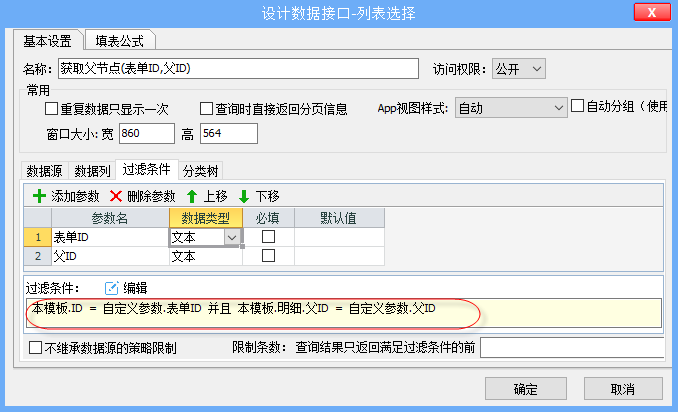Select row header number 1
678x412 pixels.
[x=38, y=237]
